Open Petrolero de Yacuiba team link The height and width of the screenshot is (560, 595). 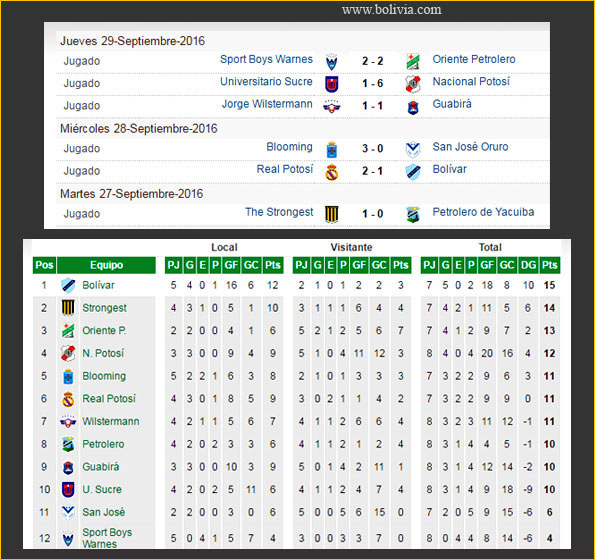[x=483, y=212]
